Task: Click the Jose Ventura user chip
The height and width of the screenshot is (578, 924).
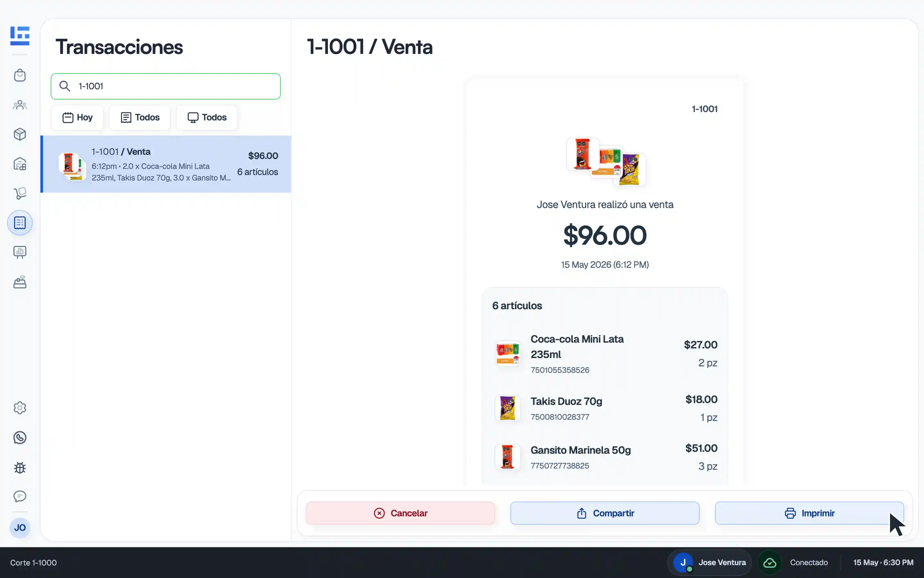Action: click(x=709, y=563)
